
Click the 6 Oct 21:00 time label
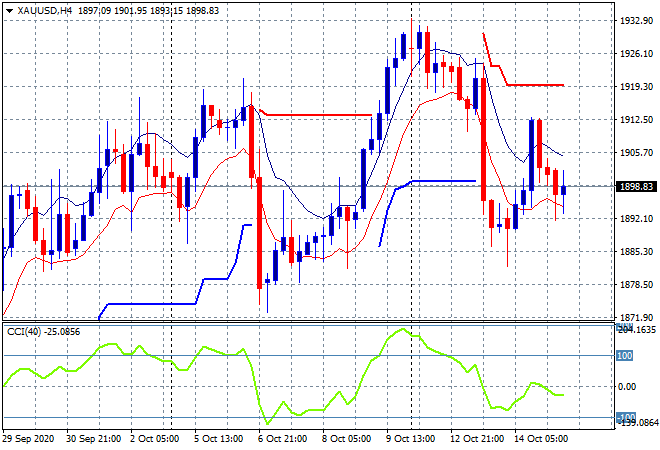coord(282,439)
